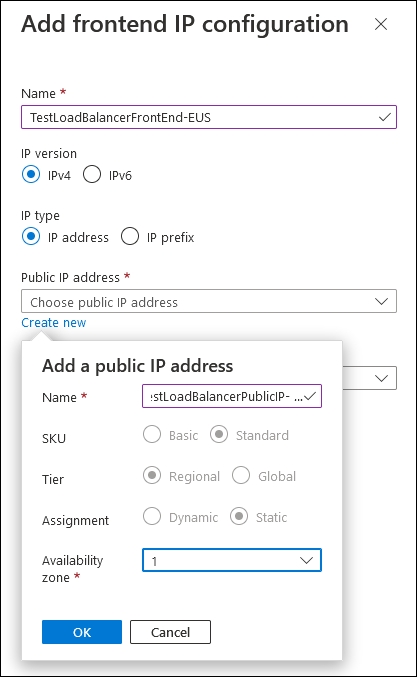Select the IPv6 radio button
417x677 pixels.
[x=92, y=174]
